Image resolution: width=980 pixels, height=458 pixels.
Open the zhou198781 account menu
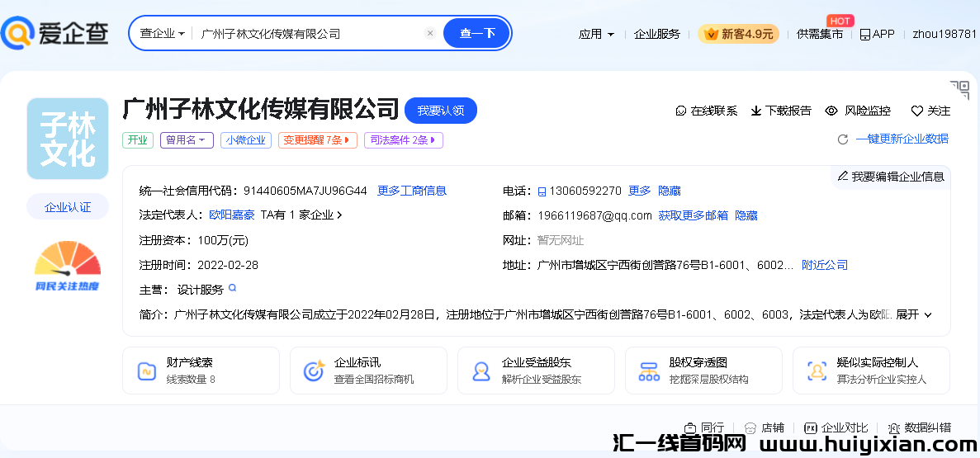point(944,34)
